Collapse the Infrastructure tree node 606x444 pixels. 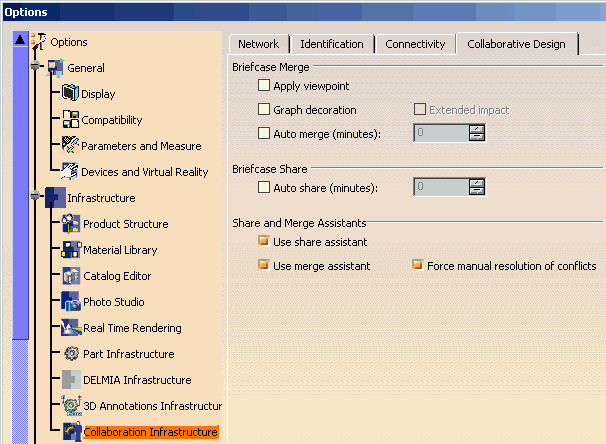(37, 198)
